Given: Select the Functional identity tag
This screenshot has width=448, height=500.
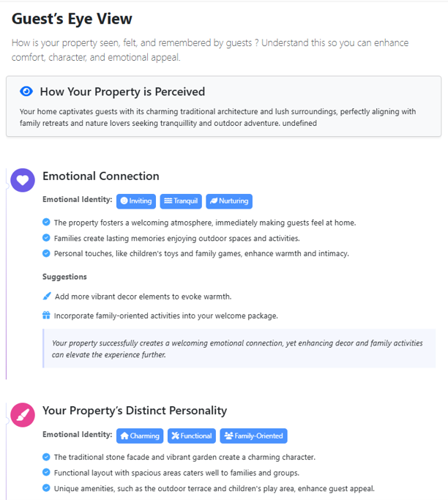Looking at the screenshot, I should 192,436.
